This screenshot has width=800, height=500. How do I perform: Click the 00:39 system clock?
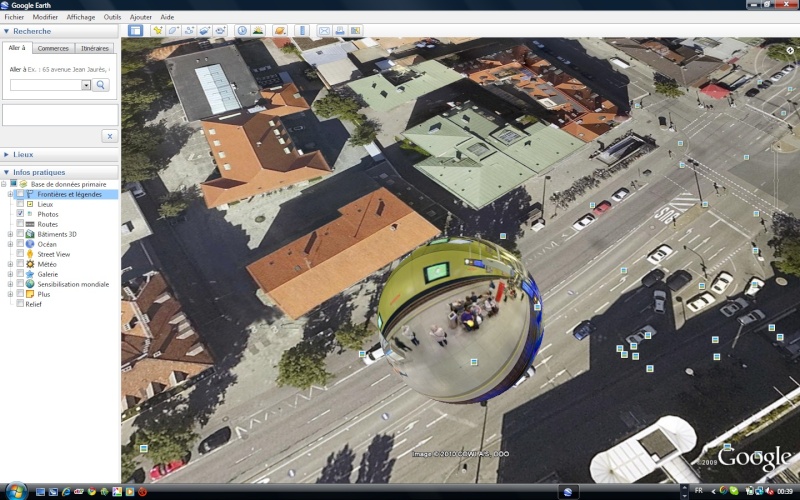785,491
